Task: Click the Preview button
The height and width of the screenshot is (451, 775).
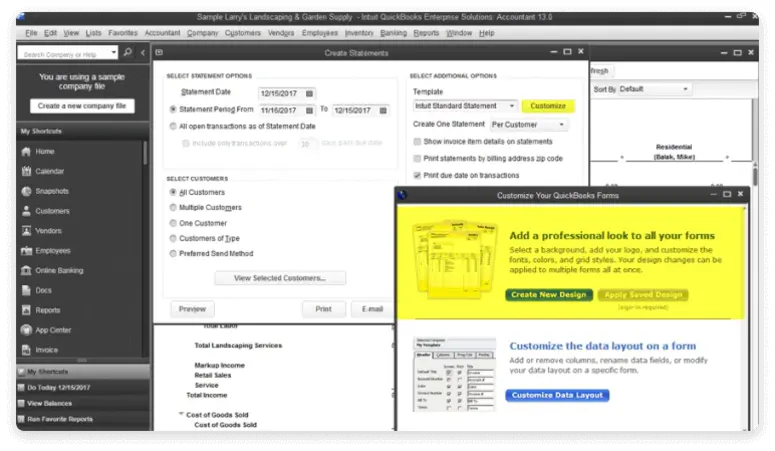Action: point(192,309)
